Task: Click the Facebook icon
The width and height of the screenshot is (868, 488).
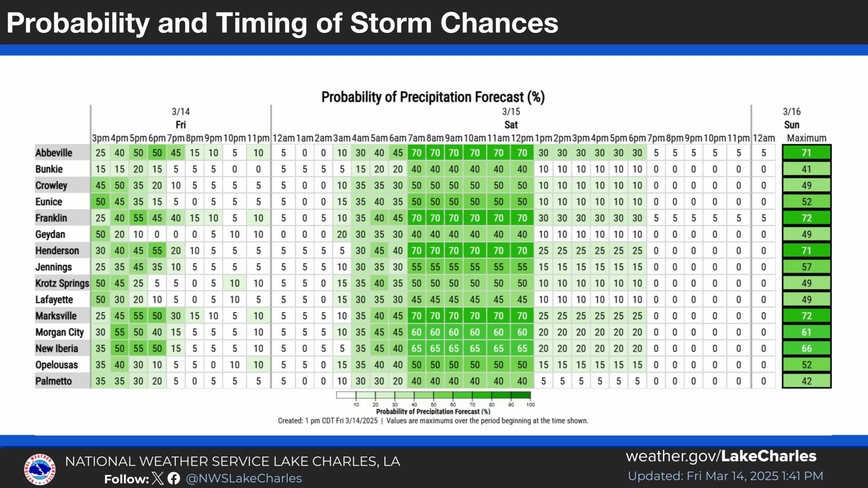Action: 174,479
